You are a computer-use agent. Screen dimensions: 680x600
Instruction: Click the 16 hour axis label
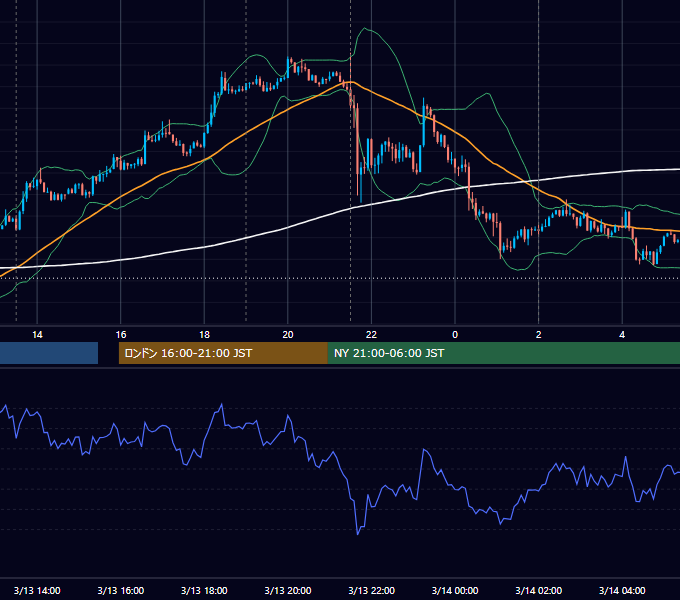tap(121, 335)
